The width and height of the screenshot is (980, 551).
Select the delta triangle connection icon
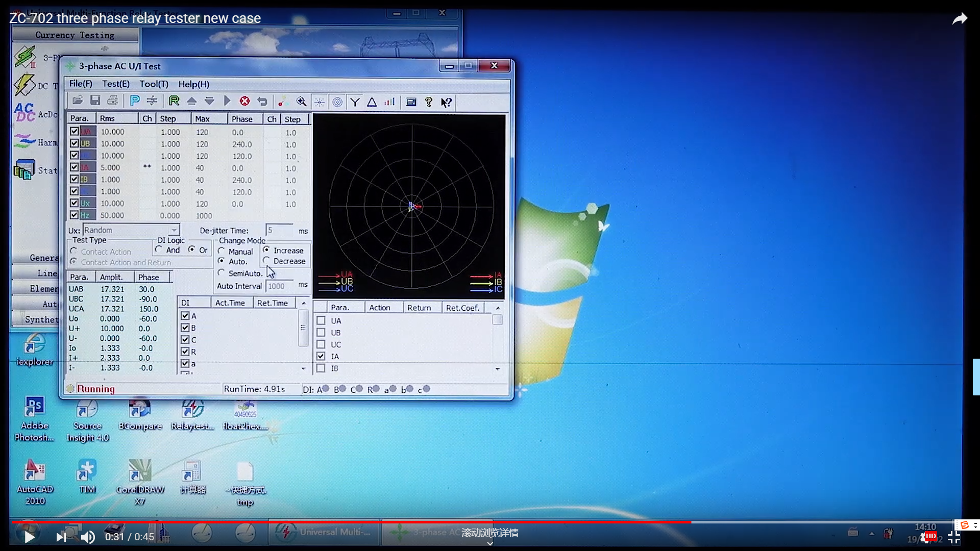click(372, 102)
